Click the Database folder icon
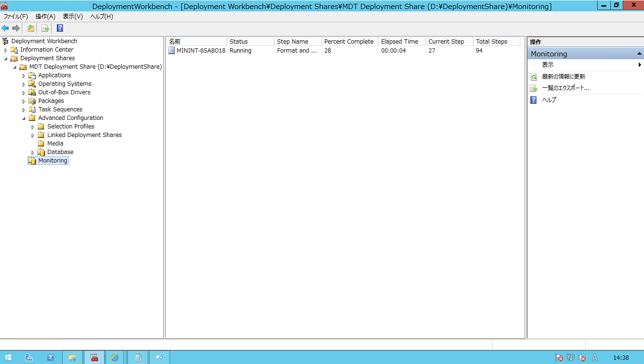Screen dimensions: 644x364 click(41, 152)
